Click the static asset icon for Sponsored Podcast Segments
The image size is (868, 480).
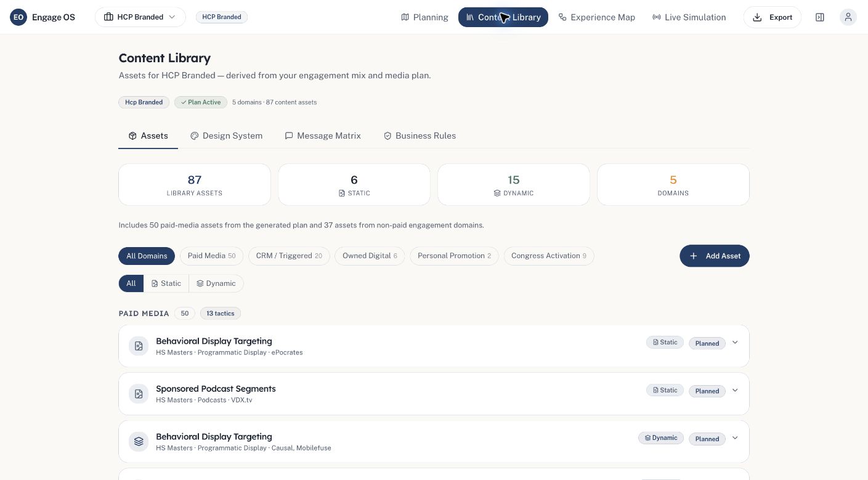click(x=139, y=394)
